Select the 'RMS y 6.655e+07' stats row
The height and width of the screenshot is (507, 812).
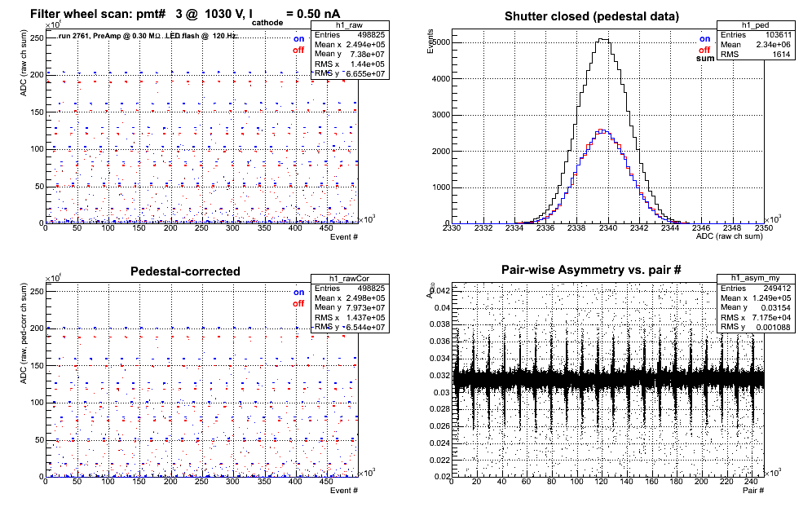(x=350, y=73)
